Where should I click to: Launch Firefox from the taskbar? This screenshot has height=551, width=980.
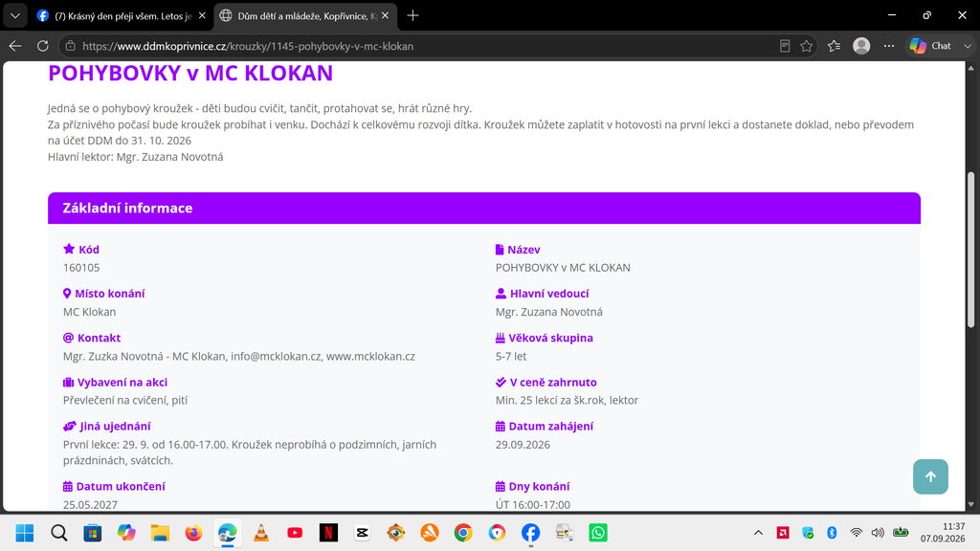[193, 533]
